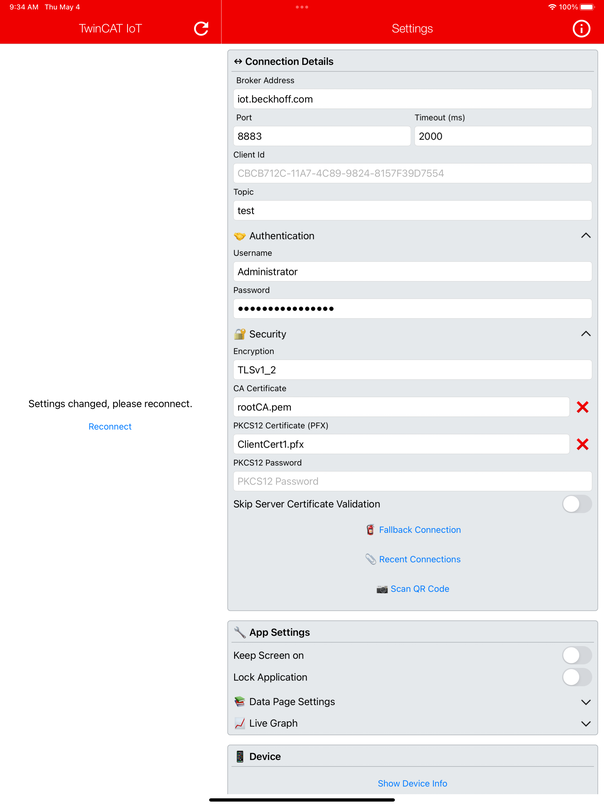Click the Client Id field
This screenshot has height=806, width=604.
412,174
